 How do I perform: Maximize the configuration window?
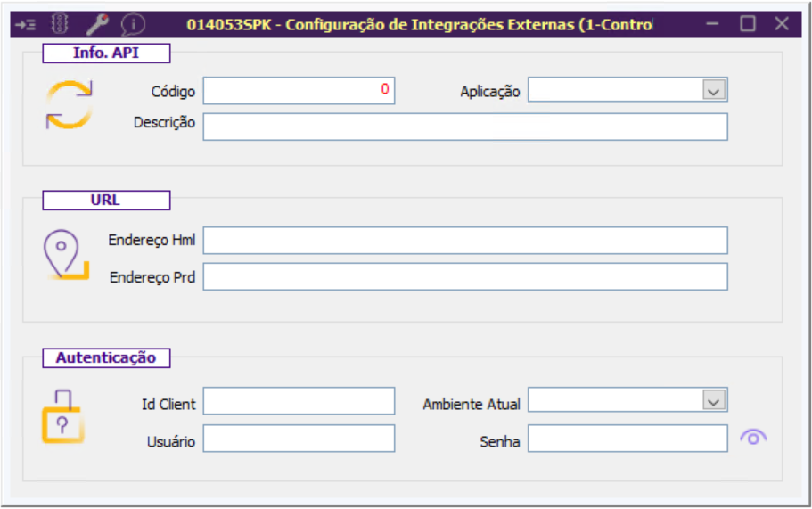point(748,24)
